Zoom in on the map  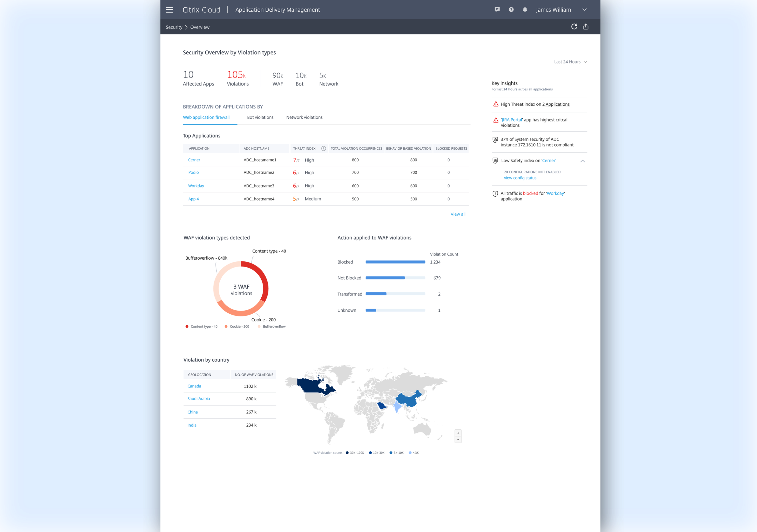[x=458, y=433]
